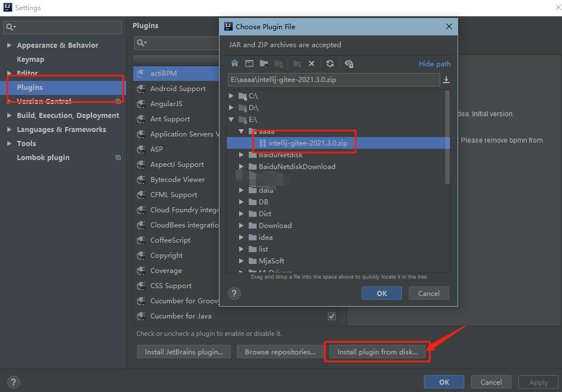Select Ant Support plugin in list
Viewport: 562px width, 392px height.
[x=170, y=118]
